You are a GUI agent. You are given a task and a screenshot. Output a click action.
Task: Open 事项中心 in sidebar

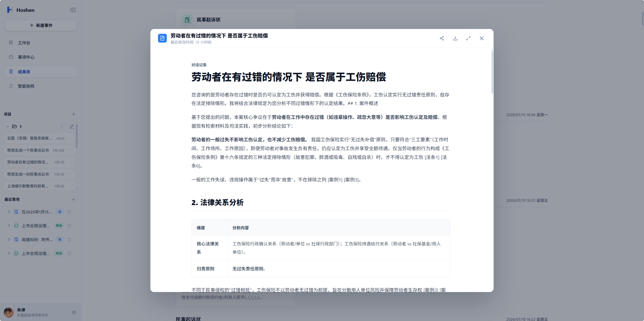(x=41, y=57)
